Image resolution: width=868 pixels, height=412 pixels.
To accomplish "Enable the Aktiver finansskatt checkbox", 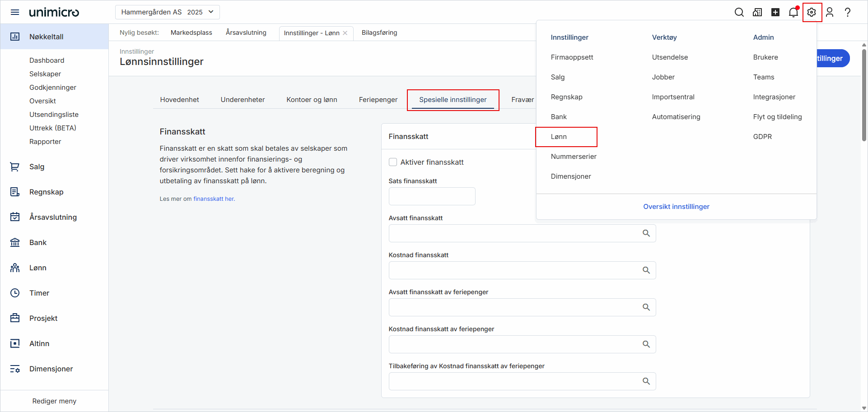I will [393, 162].
